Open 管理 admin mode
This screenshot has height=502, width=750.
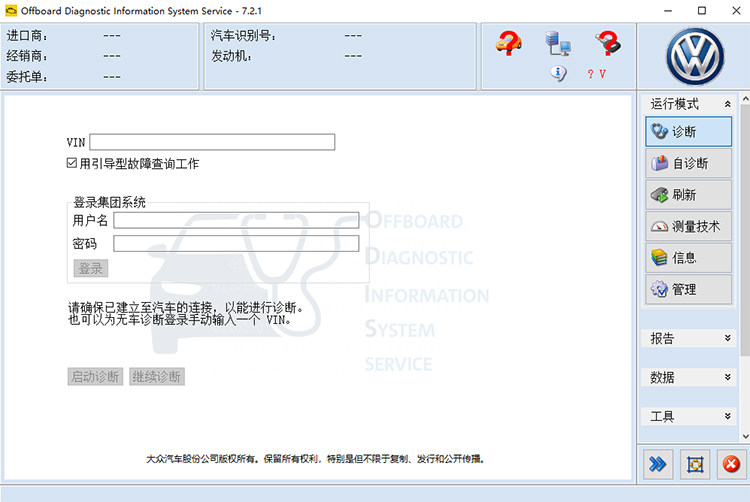688,289
